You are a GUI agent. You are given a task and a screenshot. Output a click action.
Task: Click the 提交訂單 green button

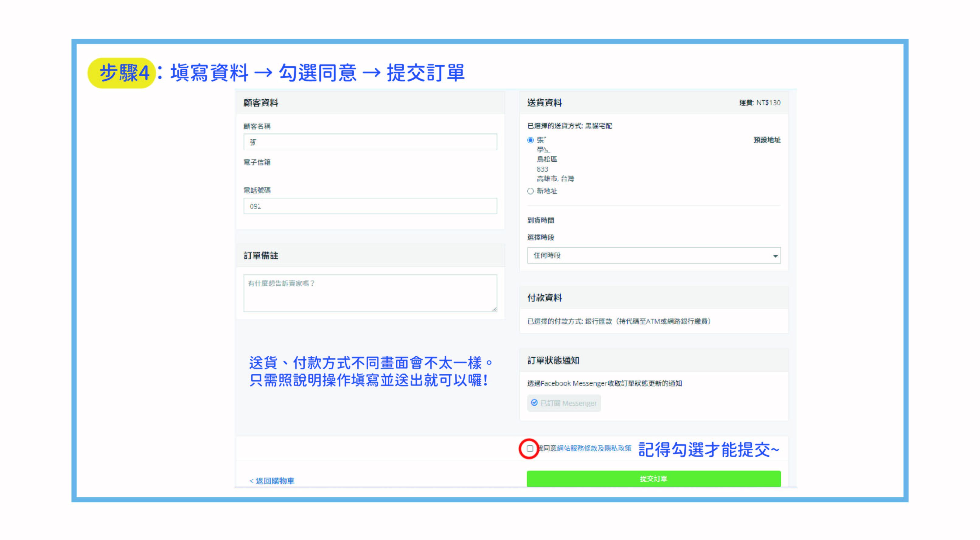[x=653, y=479]
